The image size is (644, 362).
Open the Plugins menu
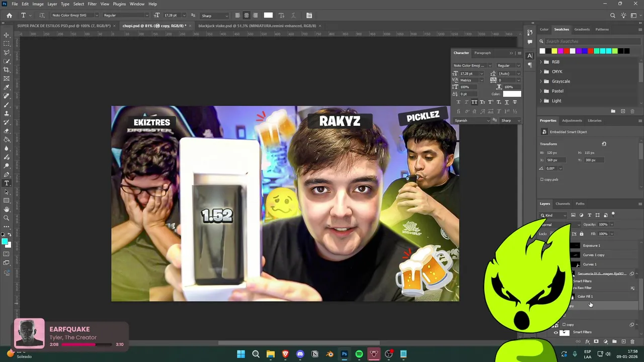(119, 4)
